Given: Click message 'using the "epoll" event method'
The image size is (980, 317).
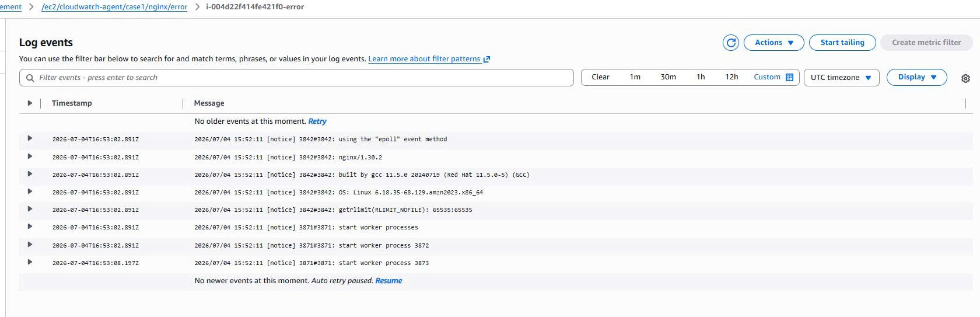Looking at the screenshot, I should (393, 140).
